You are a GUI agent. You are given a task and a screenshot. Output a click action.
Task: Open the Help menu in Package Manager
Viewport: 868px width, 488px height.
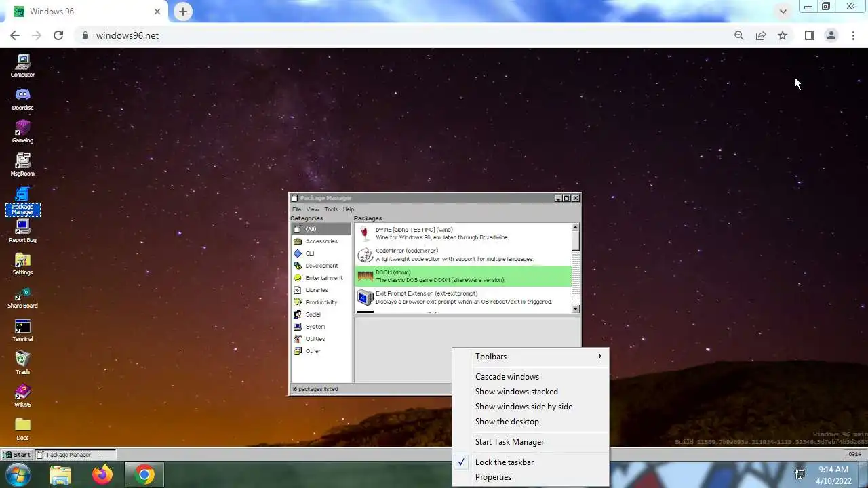tap(348, 209)
